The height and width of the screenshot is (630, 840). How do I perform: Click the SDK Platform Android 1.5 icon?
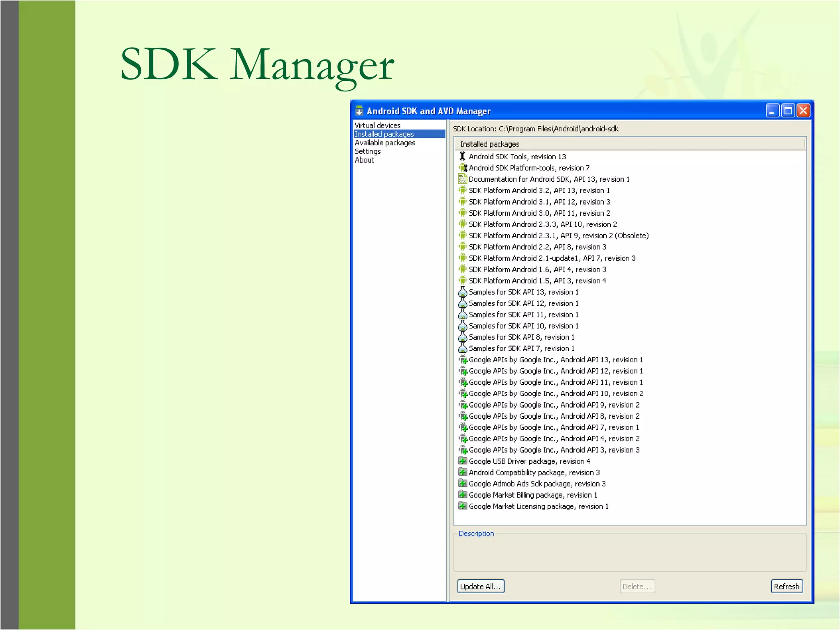point(463,281)
